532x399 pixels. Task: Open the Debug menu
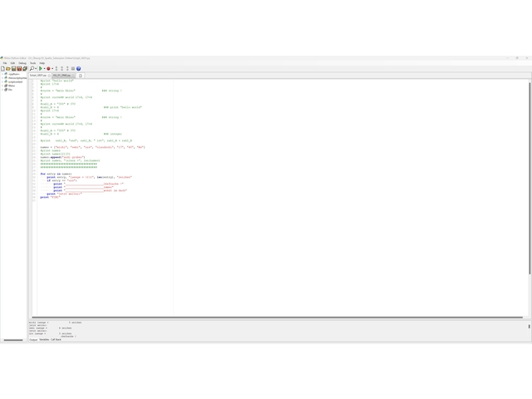point(22,63)
